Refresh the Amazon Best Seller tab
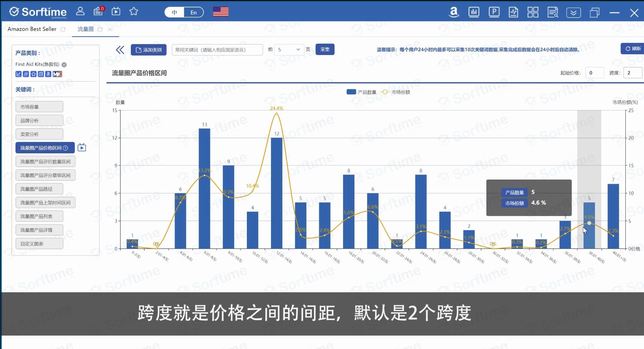 point(63,30)
